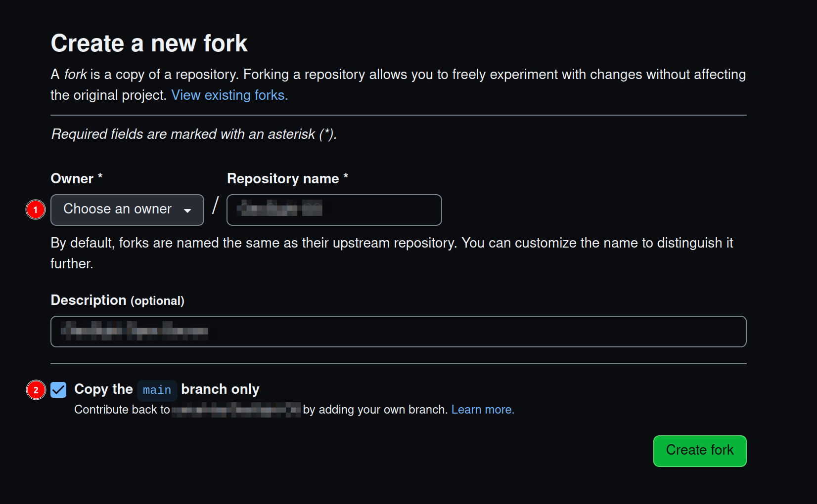Click the 'Owner *' label
Viewport: 817px width, 504px height.
tap(77, 178)
